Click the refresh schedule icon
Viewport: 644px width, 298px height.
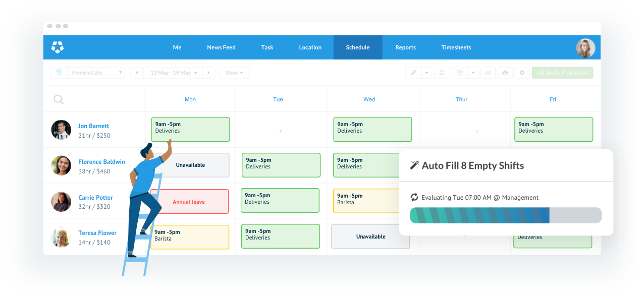click(x=442, y=73)
